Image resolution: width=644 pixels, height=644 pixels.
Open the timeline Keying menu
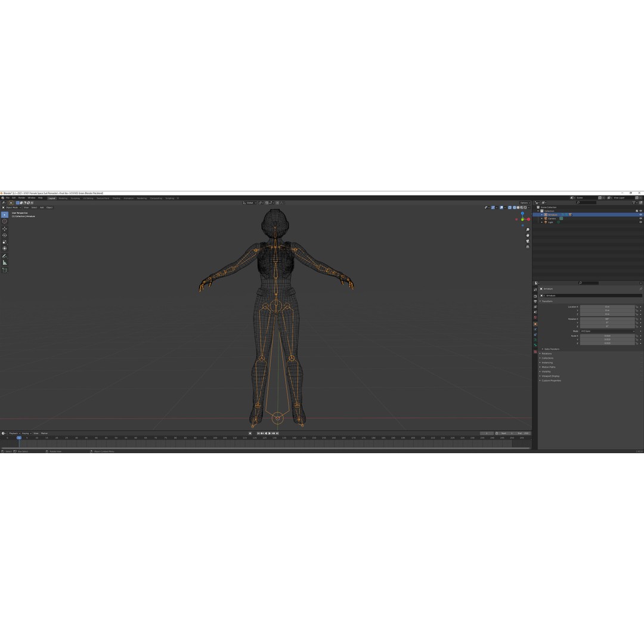pyautogui.click(x=26, y=434)
